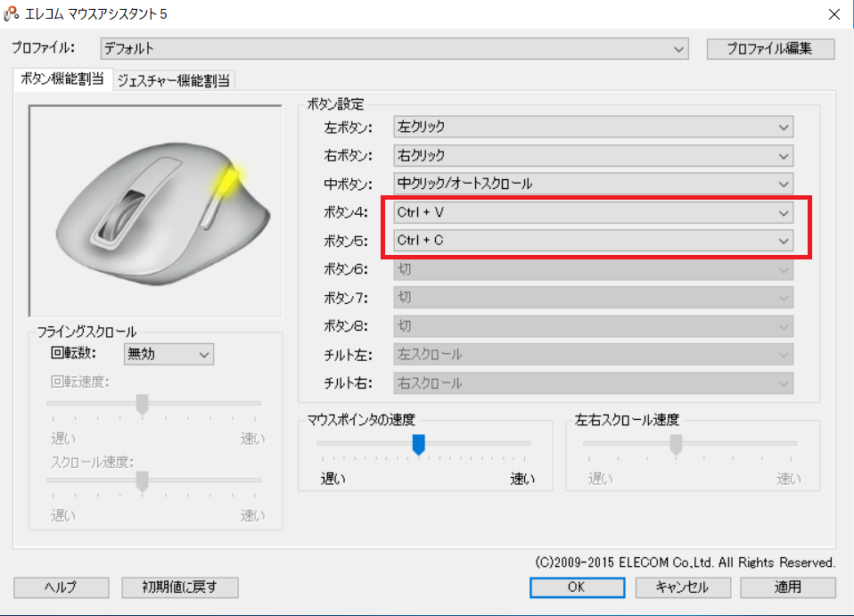Click the 左右スクロール速度 slider handle
854x616 pixels.
coord(676,445)
